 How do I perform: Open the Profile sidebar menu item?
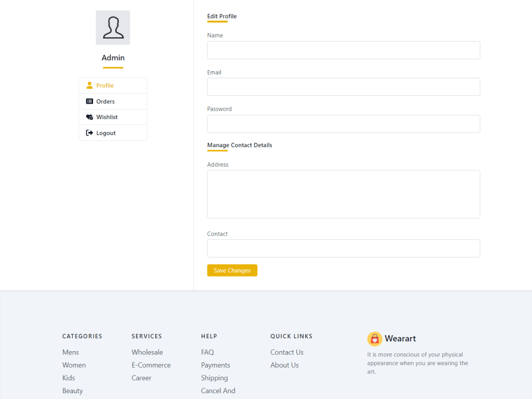[x=113, y=86]
